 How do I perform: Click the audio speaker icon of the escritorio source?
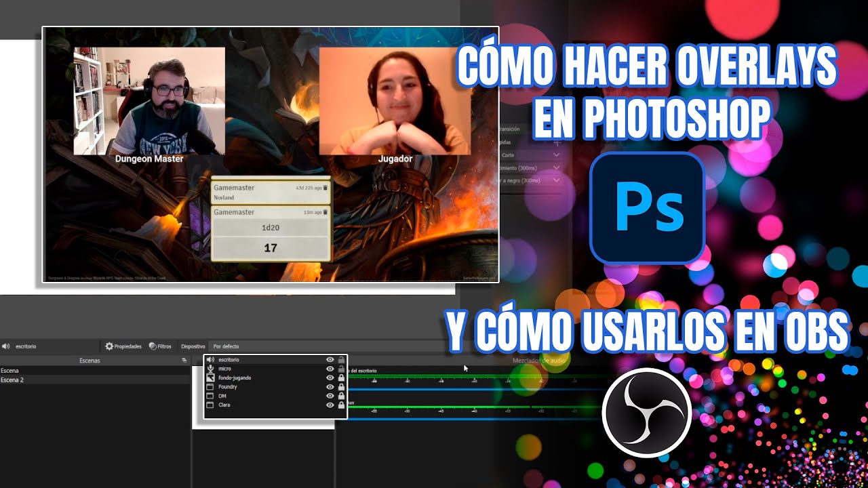(x=210, y=360)
